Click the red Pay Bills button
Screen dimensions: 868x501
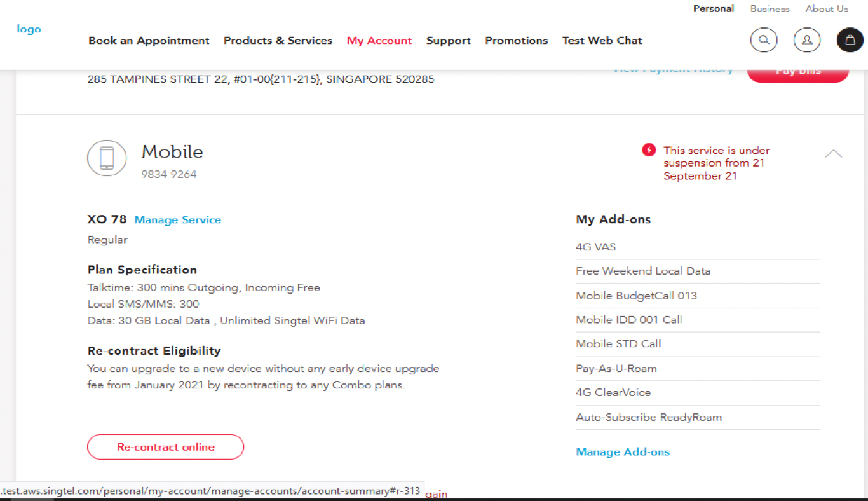[x=797, y=72]
